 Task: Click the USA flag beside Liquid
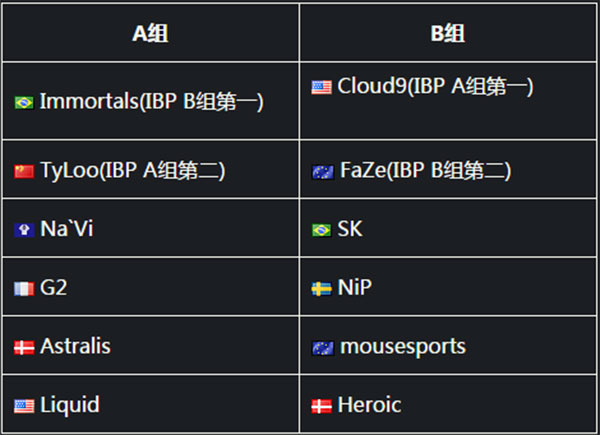pyautogui.click(x=24, y=406)
